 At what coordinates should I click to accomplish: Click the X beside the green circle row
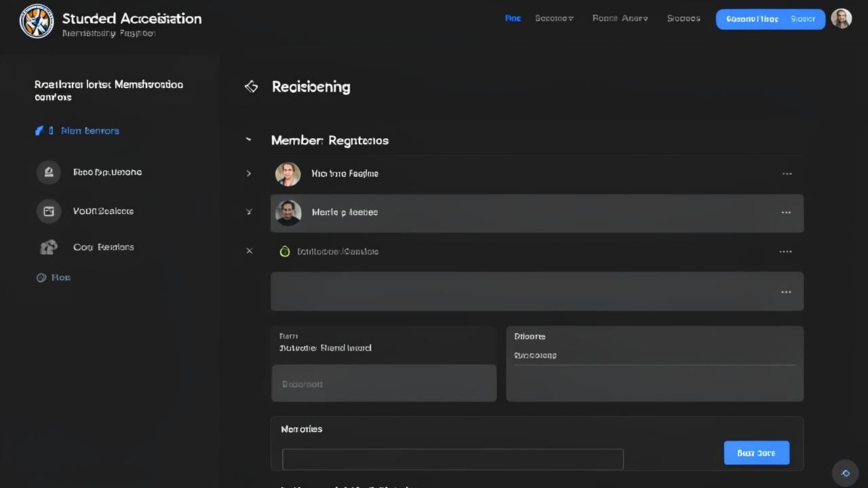pyautogui.click(x=249, y=251)
